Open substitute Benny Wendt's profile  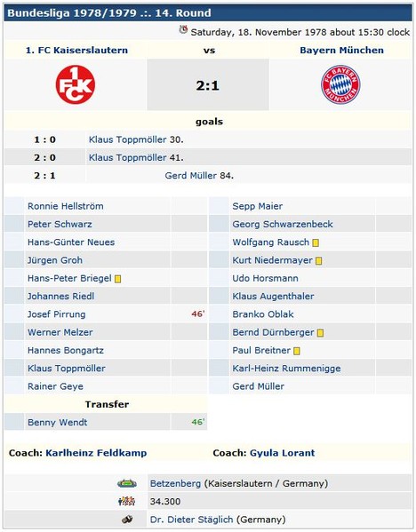(58, 423)
